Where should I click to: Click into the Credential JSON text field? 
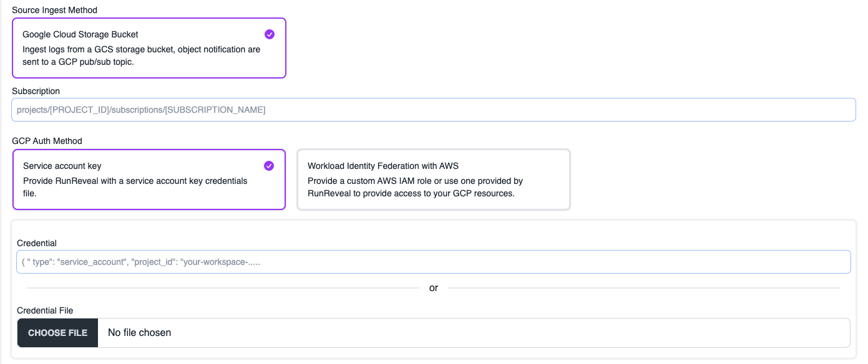(433, 262)
